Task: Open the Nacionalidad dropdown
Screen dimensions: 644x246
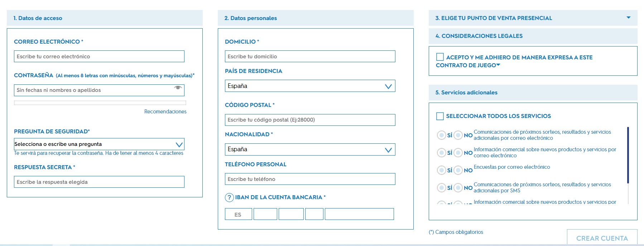Action: tap(310, 149)
